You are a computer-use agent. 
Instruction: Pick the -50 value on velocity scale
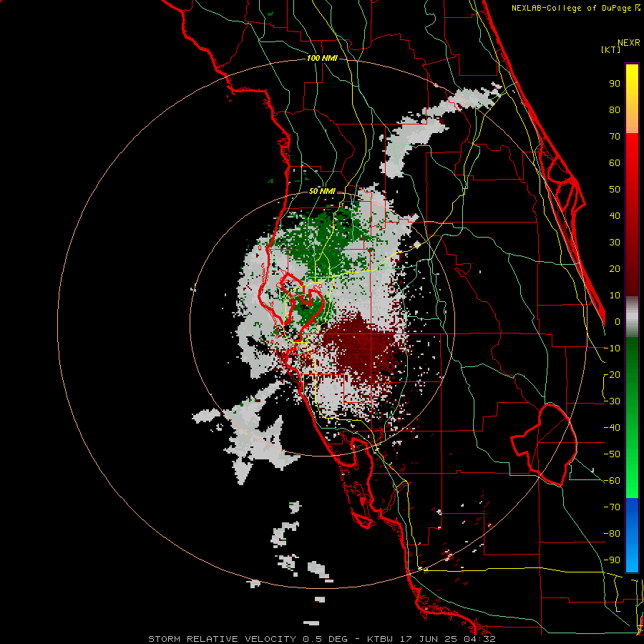[612, 454]
